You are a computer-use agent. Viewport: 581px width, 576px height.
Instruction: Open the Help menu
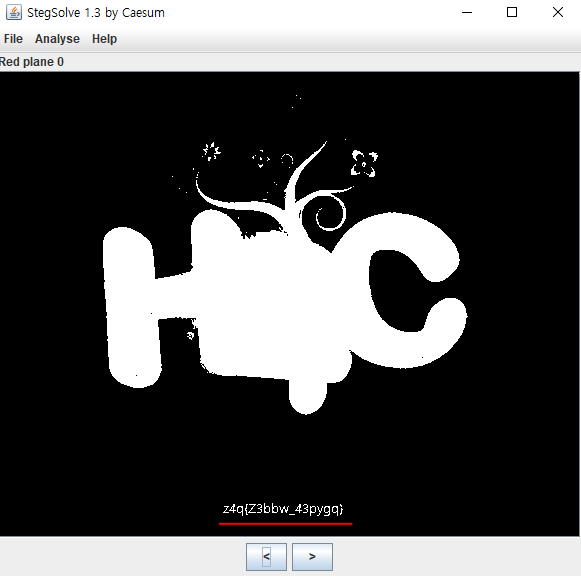click(x=104, y=39)
